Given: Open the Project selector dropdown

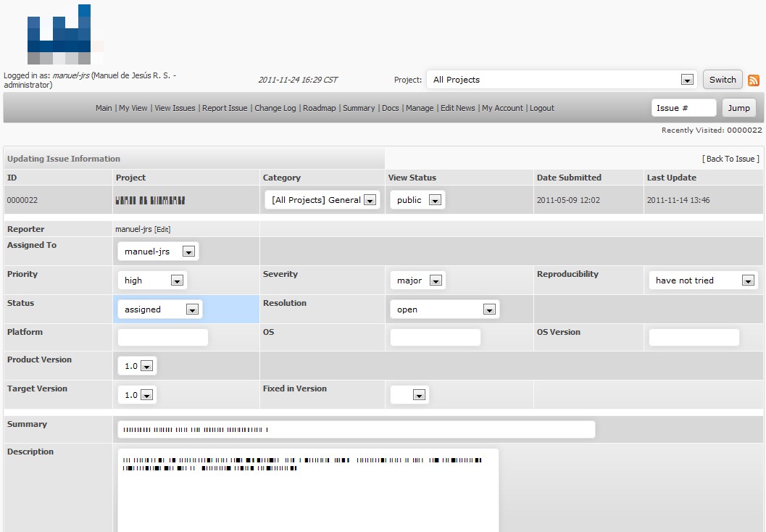Looking at the screenshot, I should 562,80.
